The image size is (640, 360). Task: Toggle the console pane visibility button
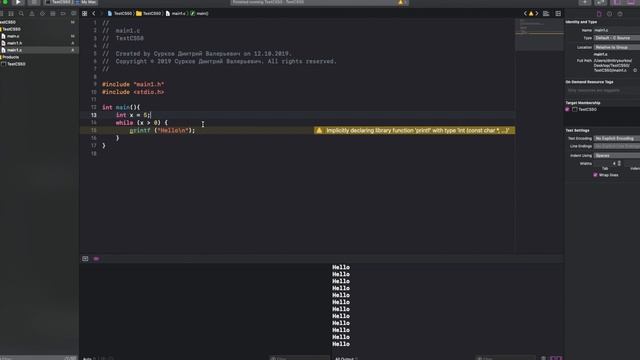559,358
